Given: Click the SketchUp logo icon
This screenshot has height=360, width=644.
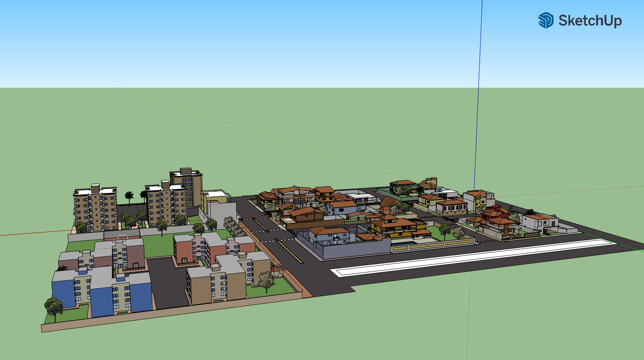Looking at the screenshot, I should tap(545, 20).
